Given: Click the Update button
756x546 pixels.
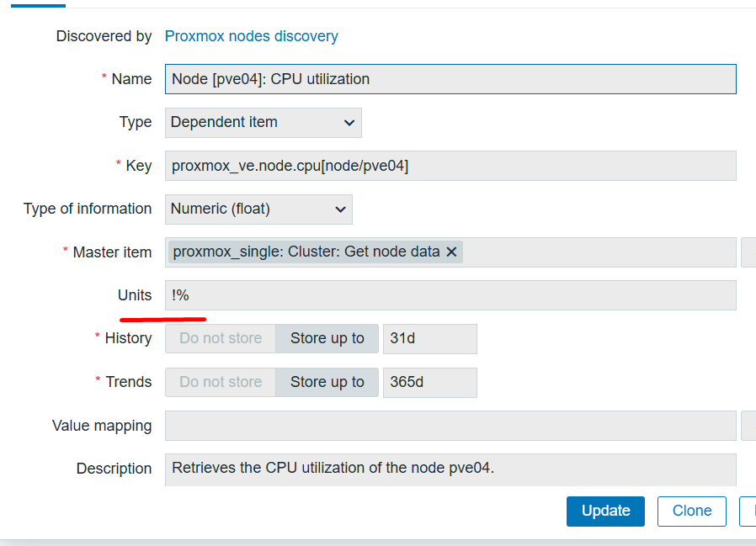Looking at the screenshot, I should pos(605,511).
